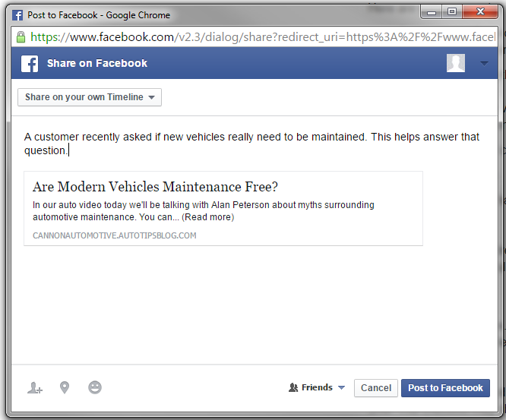Open the feeling emoji smiley icon

pos(95,387)
